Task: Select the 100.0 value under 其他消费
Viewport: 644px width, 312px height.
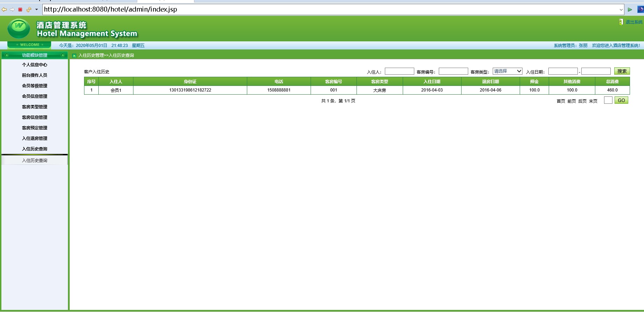Action: click(x=572, y=90)
